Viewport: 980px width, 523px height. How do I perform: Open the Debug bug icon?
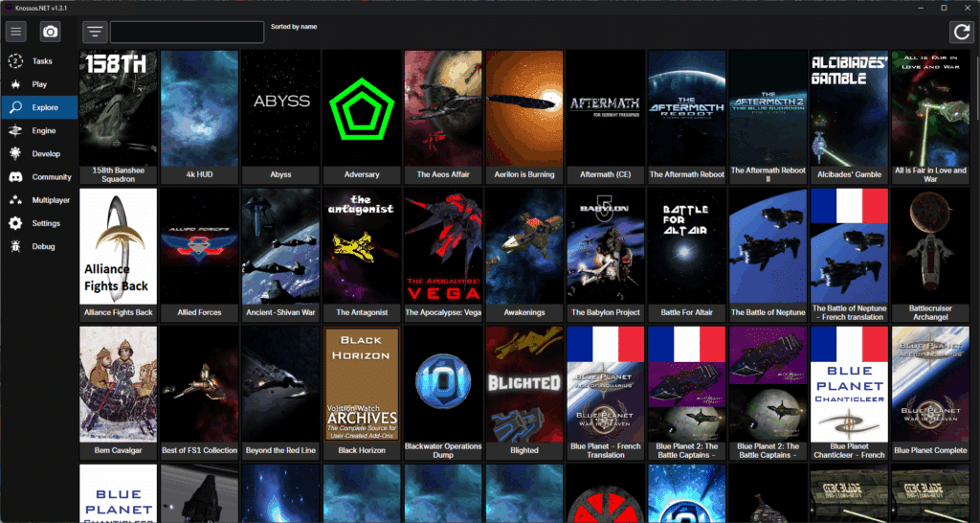(x=15, y=246)
